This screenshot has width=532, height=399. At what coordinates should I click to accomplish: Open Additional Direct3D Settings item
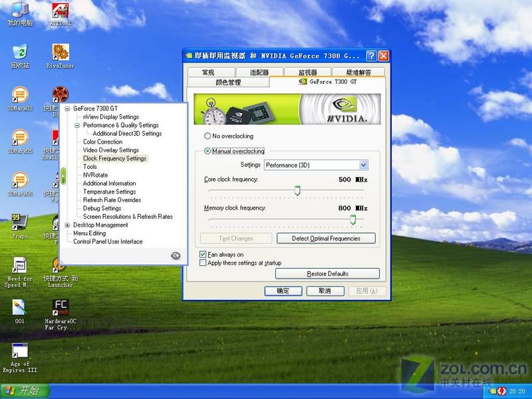click(x=127, y=134)
